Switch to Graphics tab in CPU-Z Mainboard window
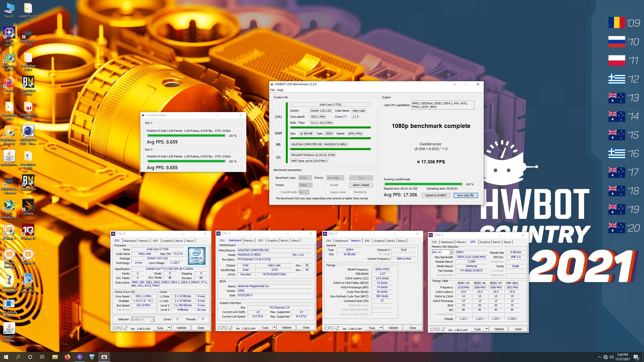644x362 pixels. 272,241
